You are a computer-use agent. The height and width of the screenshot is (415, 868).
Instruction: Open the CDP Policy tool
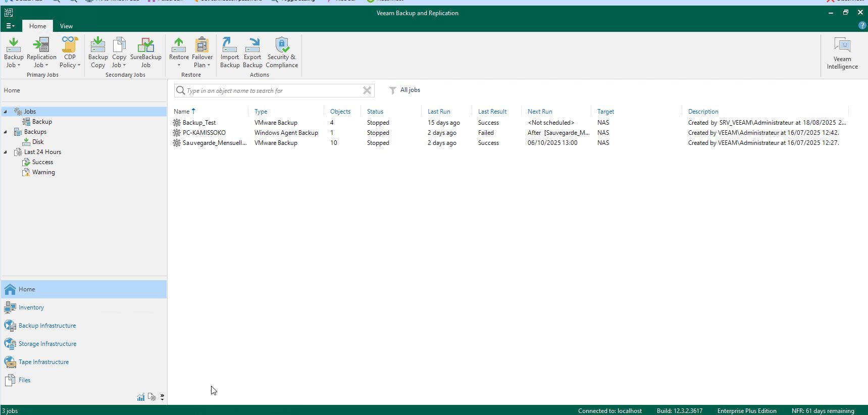tap(70, 52)
